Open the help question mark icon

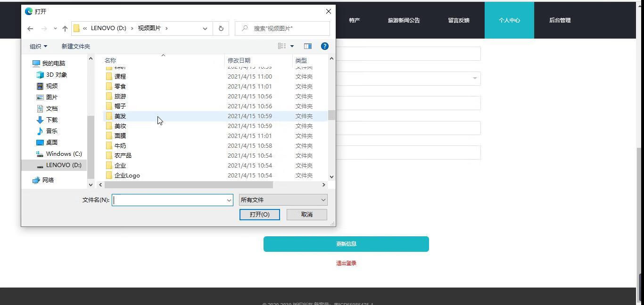point(325,46)
